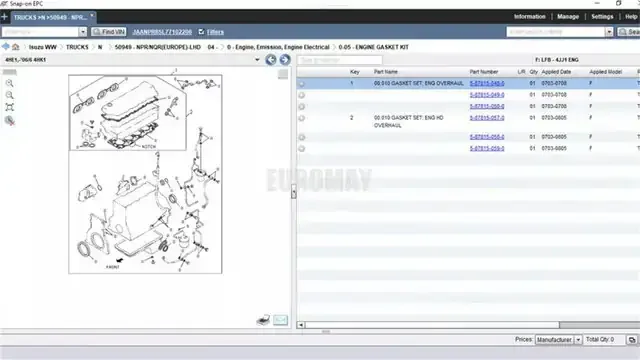Navigate to TRUCKS breadcrumb
The width and height of the screenshot is (640, 360).
pos(77,47)
